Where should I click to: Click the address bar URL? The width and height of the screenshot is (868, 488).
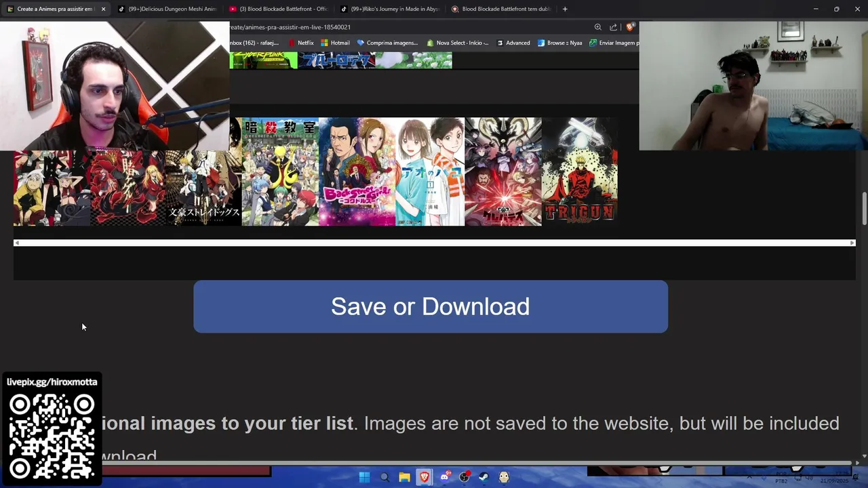point(290,27)
